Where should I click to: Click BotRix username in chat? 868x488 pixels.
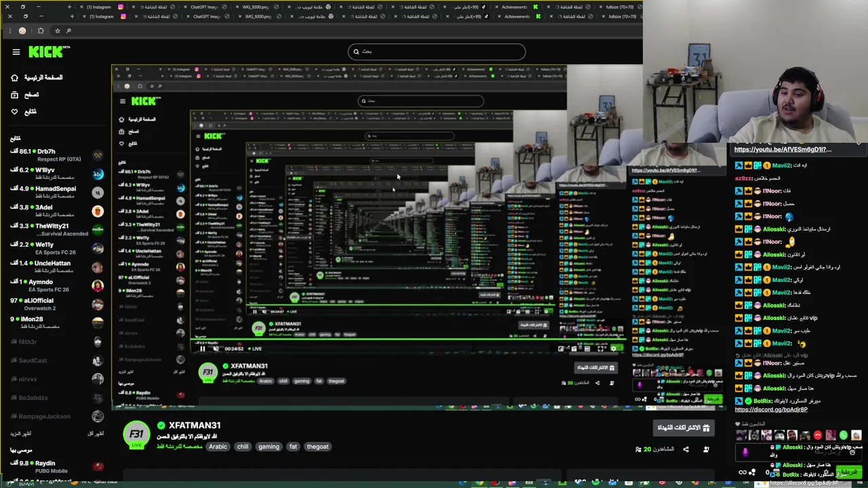coord(763,401)
